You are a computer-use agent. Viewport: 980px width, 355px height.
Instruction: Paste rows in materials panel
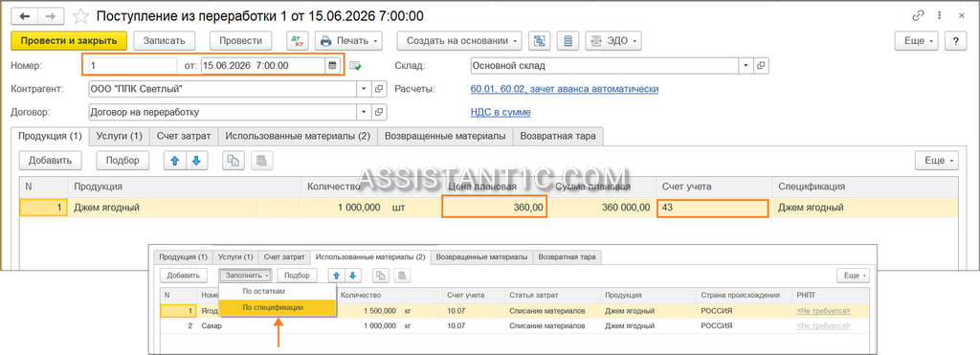point(402,275)
